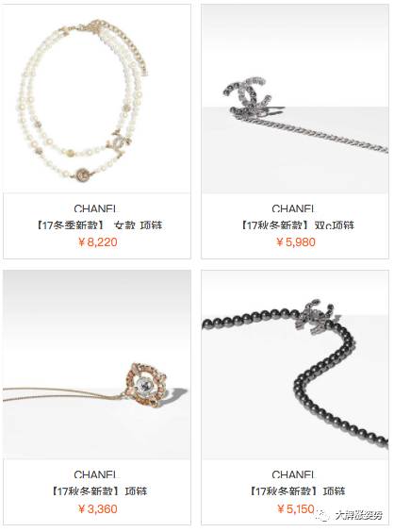Select the ¥5,980 price label
This screenshot has width=394, height=532.
[296, 242]
